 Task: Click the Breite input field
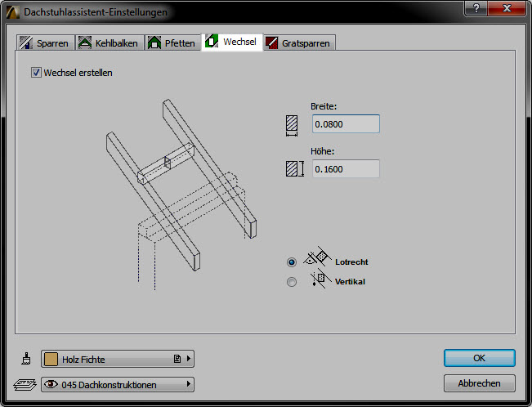tap(346, 124)
